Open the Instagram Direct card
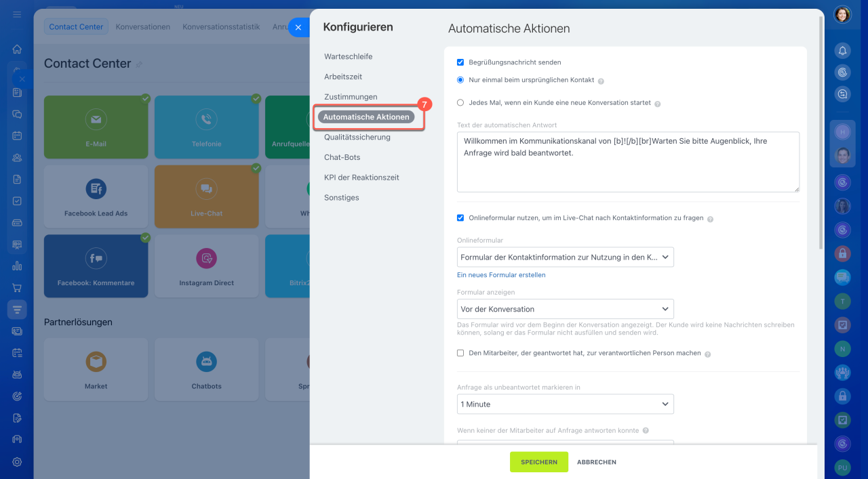The image size is (868, 479). coord(206,266)
